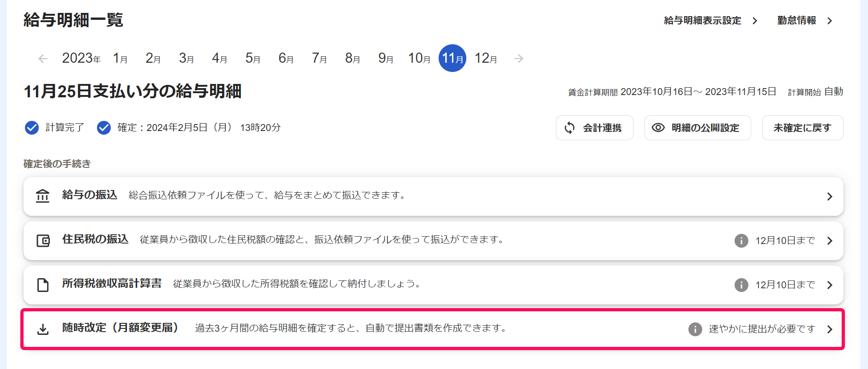The height and width of the screenshot is (369, 868).
Task: Open 所得税徴収高計算書 via its chevron
Action: pyautogui.click(x=830, y=285)
